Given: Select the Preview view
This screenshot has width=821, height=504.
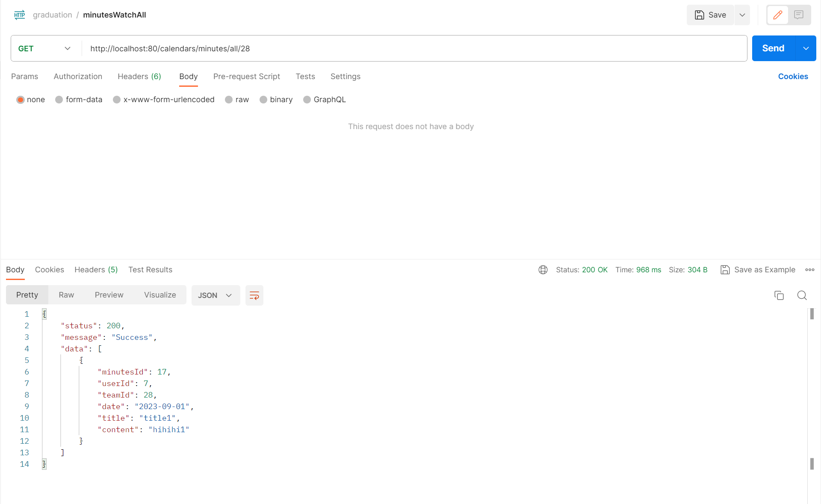Looking at the screenshot, I should coord(109,295).
